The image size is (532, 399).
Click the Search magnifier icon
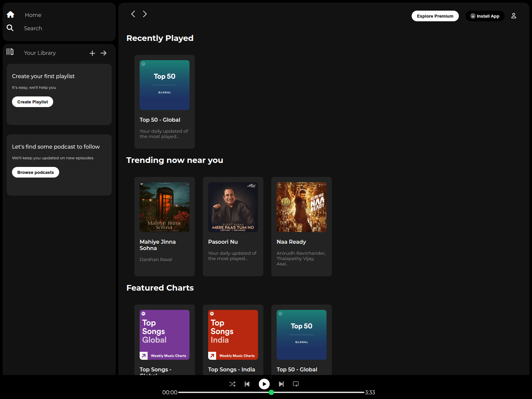click(10, 28)
